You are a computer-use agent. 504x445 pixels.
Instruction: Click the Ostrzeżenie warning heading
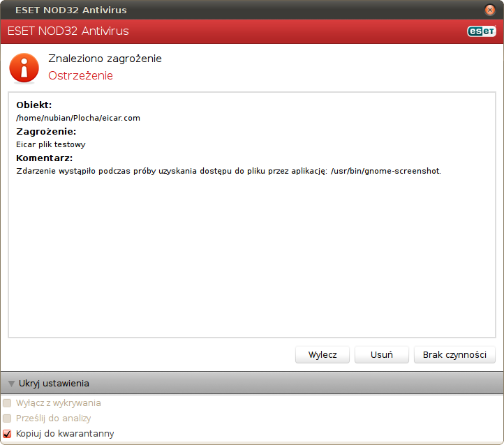(81, 75)
